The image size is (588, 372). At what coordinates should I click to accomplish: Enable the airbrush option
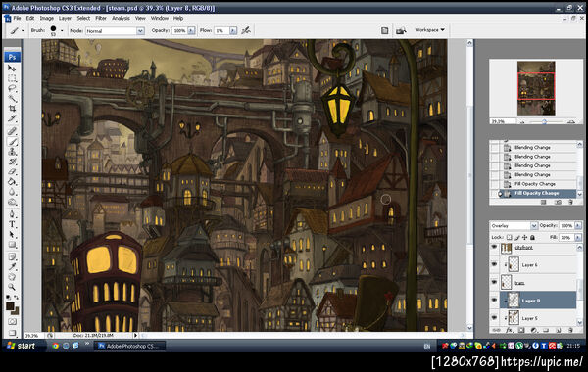point(246,30)
